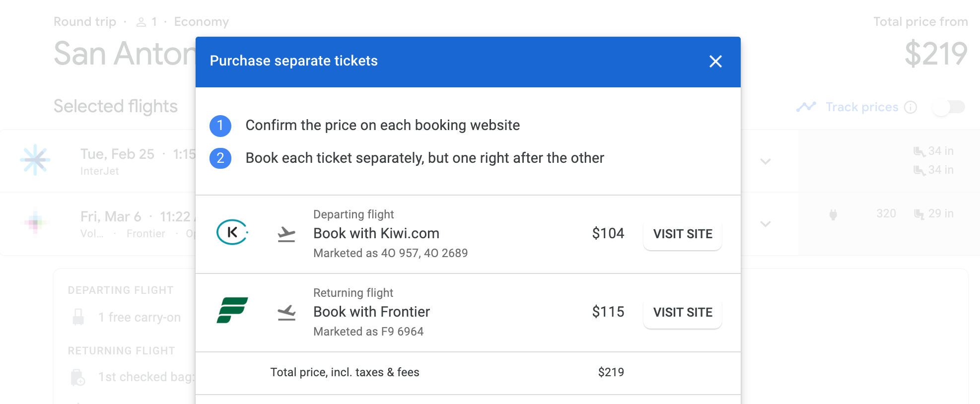
Task: Click the Track prices trend icon
Action: pyautogui.click(x=806, y=107)
